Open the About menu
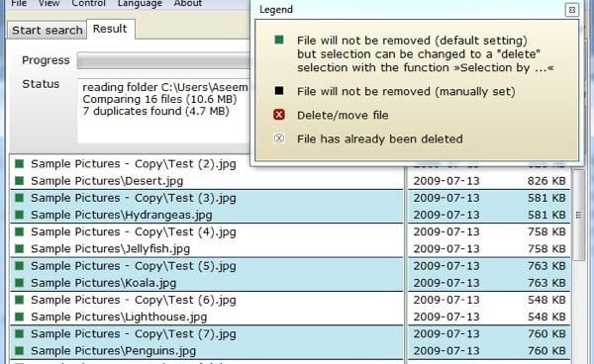 (x=188, y=3)
